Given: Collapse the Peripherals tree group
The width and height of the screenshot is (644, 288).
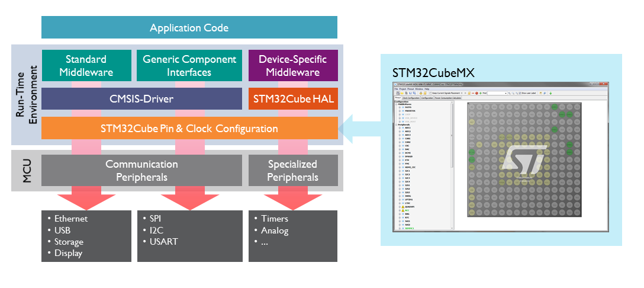Looking at the screenshot, I should (x=397, y=124).
